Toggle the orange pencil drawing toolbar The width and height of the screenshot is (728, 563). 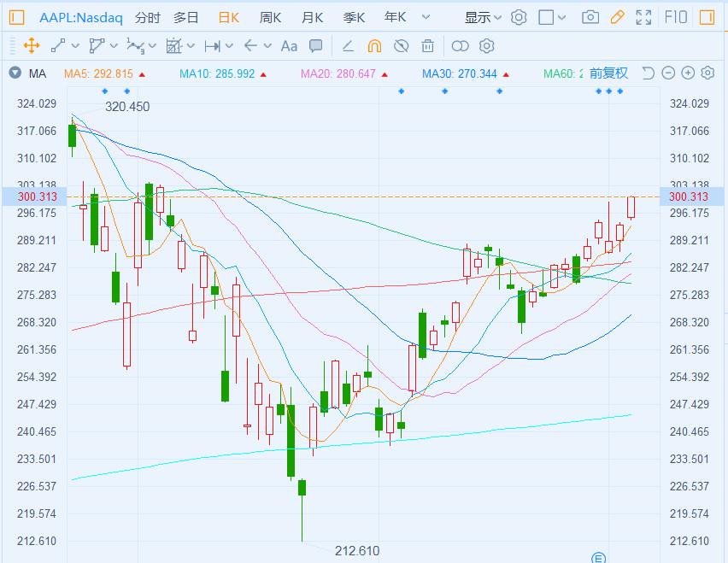click(617, 17)
